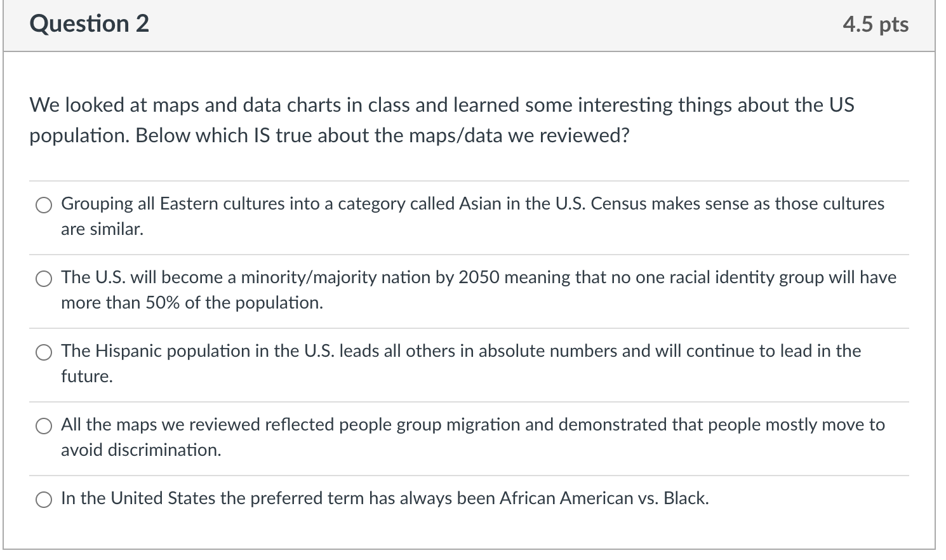The height and width of the screenshot is (560, 946).
Task: Choose the minority/majority nation by 2050 option
Action: 43,279
